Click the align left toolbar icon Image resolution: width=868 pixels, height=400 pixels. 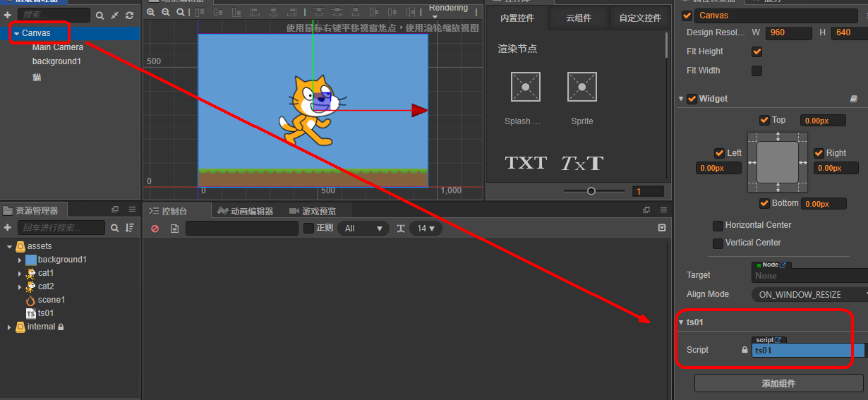tap(255, 12)
